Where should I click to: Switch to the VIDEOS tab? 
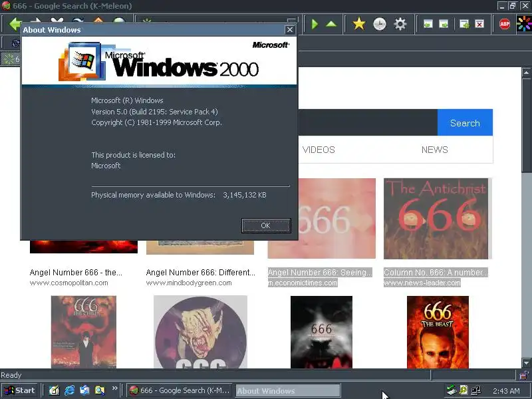[x=319, y=150]
